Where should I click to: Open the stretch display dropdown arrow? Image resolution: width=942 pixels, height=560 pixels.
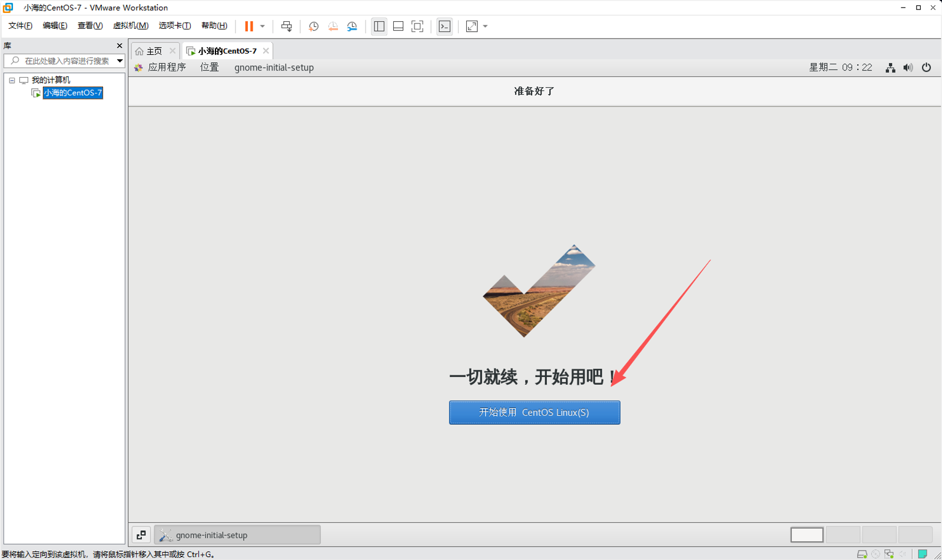click(x=485, y=26)
